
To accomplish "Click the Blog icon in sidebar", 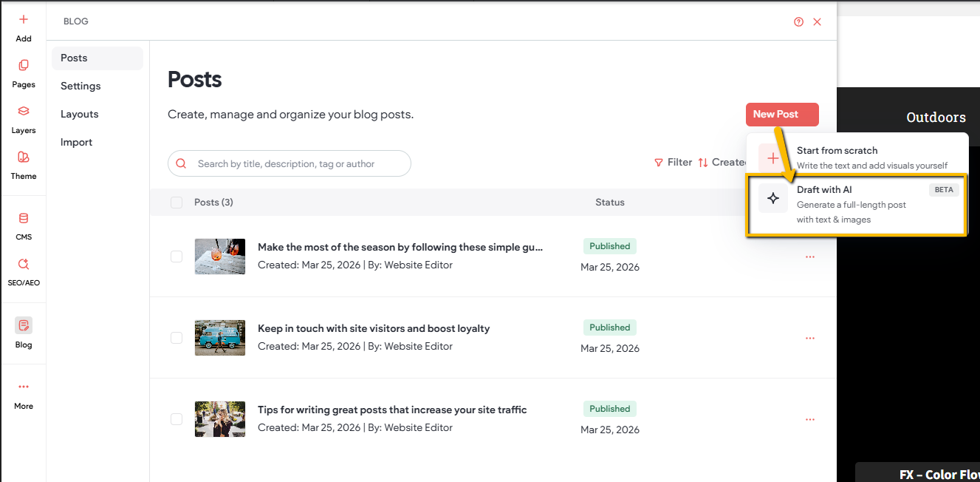I will coord(24,326).
